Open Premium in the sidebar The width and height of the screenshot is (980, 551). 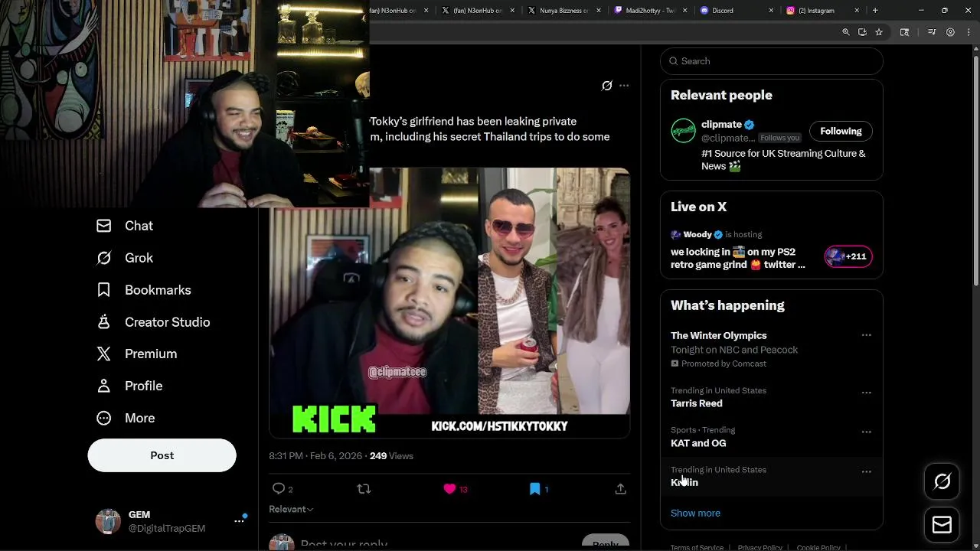point(136,354)
